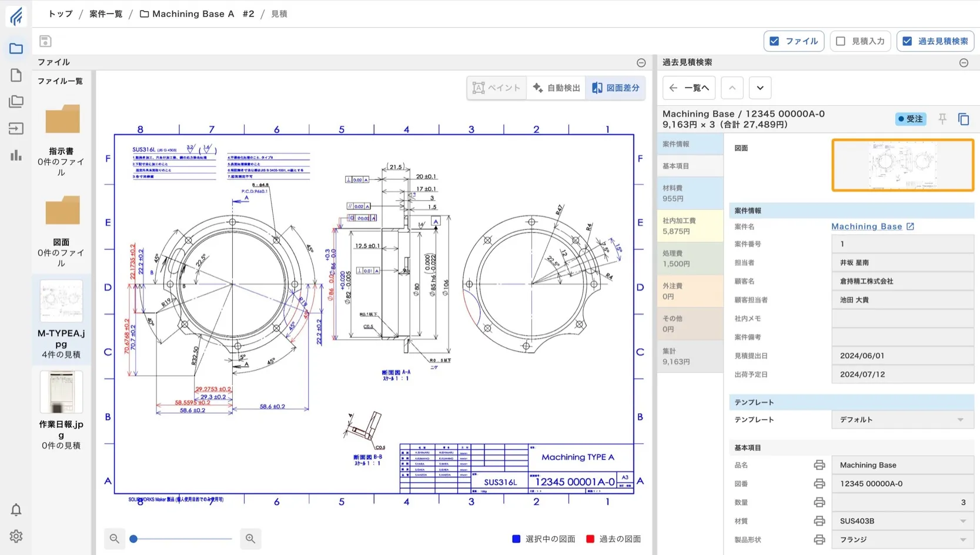Click the external link icon next to Machining Base
The image size is (980, 555).
click(910, 226)
